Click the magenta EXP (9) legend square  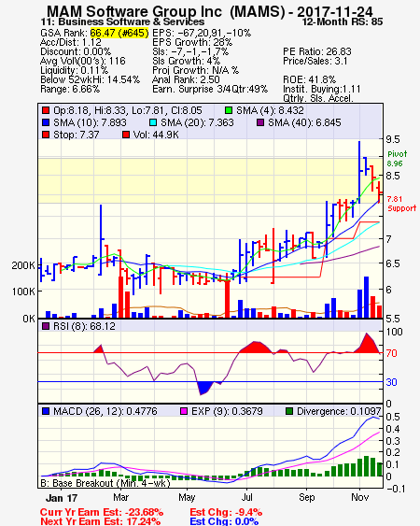(184, 411)
